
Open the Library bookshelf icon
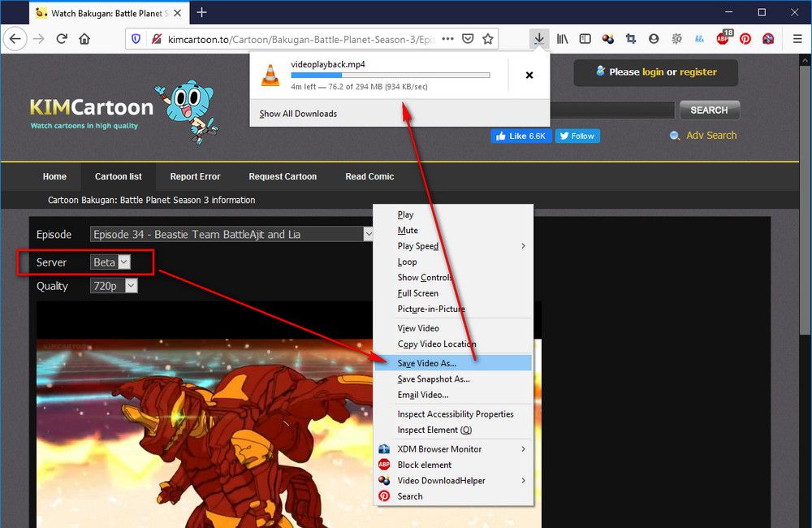(x=562, y=39)
